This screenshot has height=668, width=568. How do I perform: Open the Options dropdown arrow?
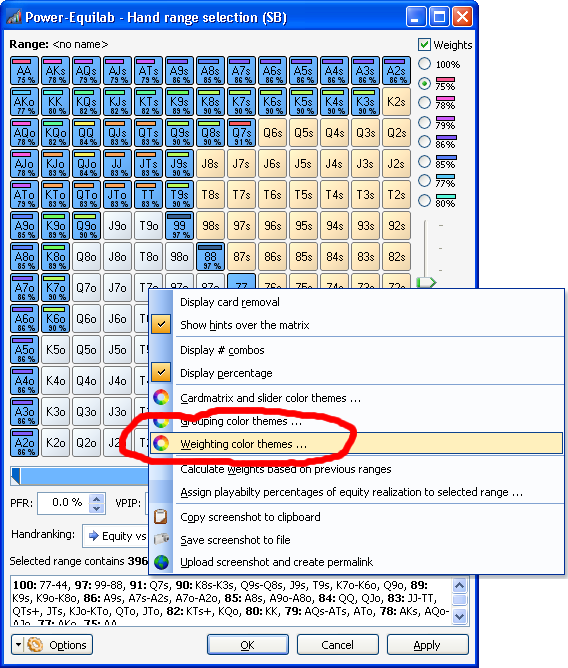[x=18, y=645]
